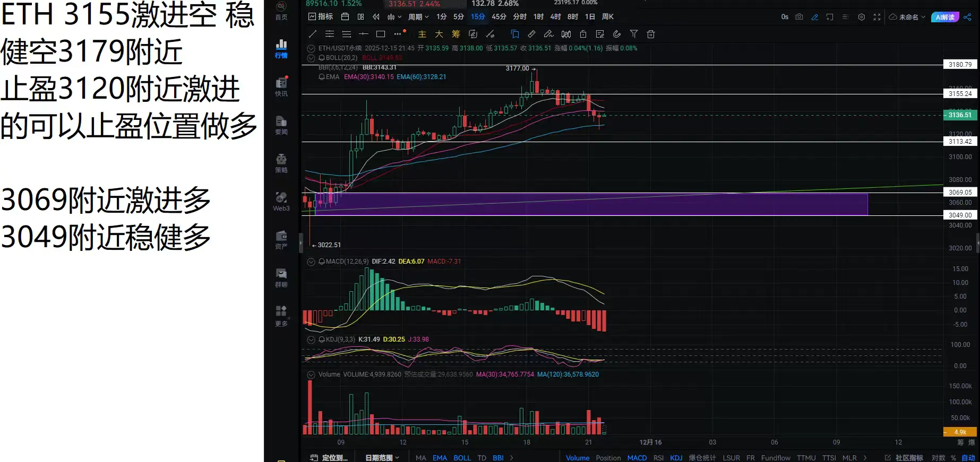The image size is (980, 462).
Task: Select the 45分 timeframe
Action: [499, 17]
